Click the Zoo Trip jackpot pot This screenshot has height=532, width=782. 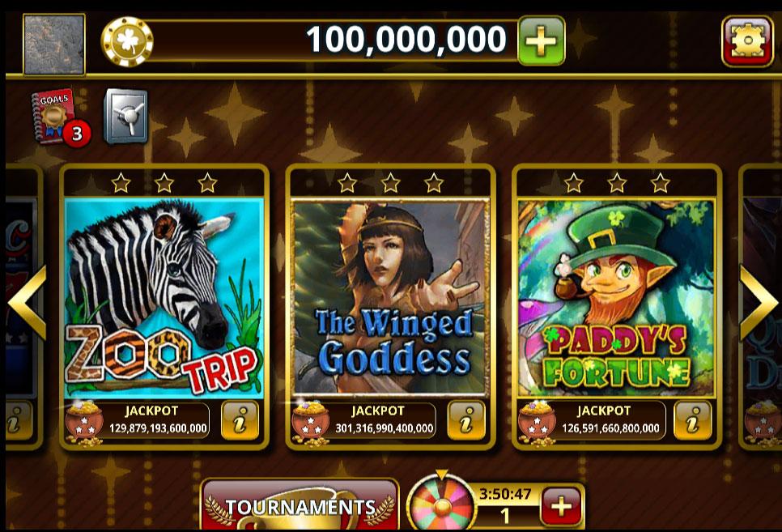coord(84,423)
